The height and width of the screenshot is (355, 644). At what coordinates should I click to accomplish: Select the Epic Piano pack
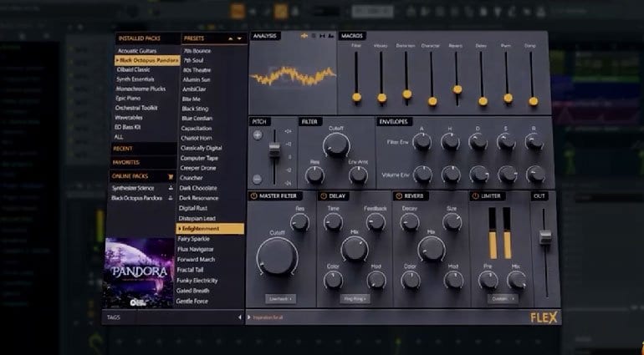coord(128,99)
